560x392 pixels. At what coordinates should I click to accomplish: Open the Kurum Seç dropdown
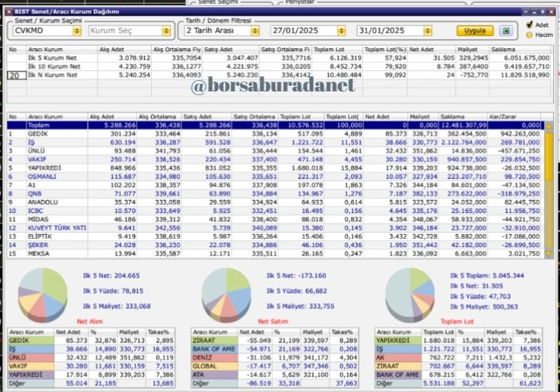(166, 31)
